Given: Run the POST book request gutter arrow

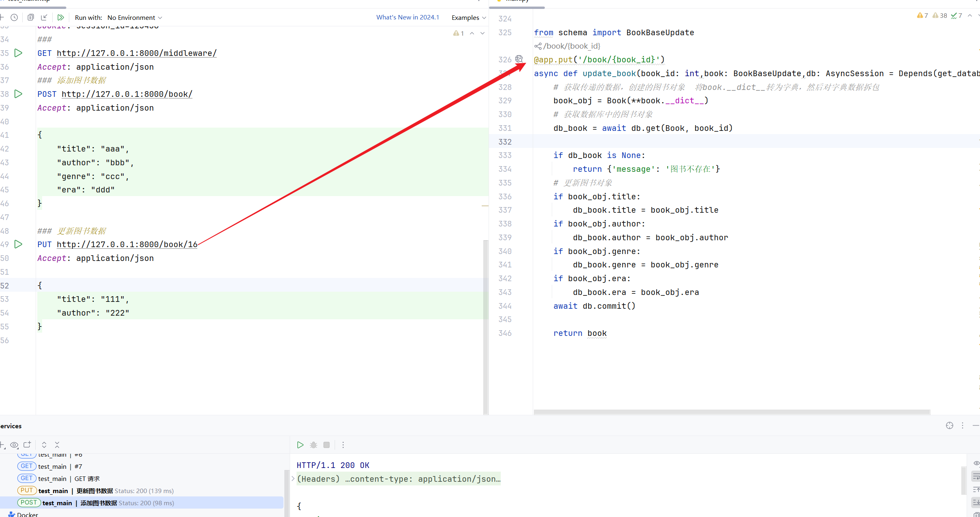Looking at the screenshot, I should point(18,94).
